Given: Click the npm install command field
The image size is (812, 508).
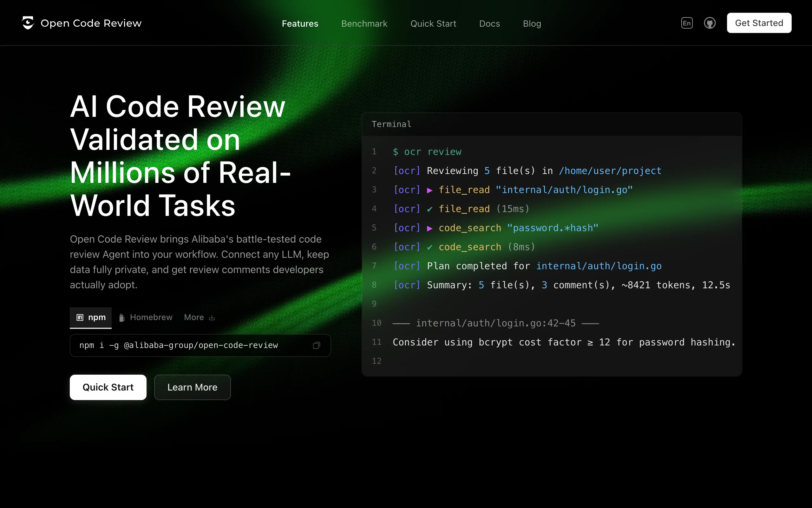Looking at the screenshot, I should (x=200, y=345).
